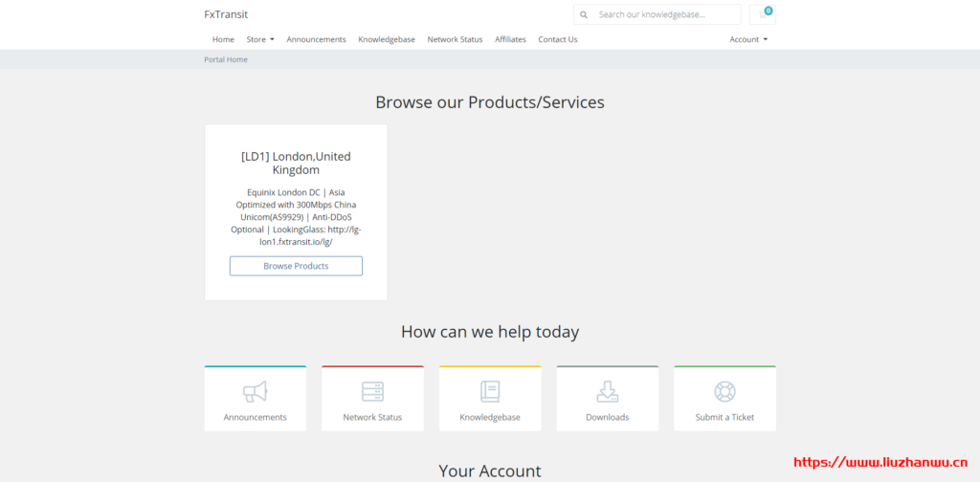Viewport: 980px width, 482px height.
Task: Click the server Network Status icon
Action: pyautogui.click(x=372, y=391)
